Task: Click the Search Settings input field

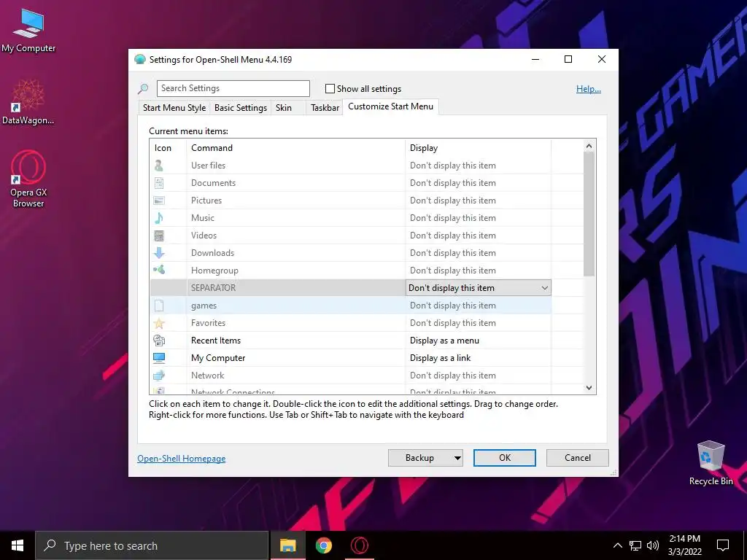Action: pyautogui.click(x=233, y=88)
